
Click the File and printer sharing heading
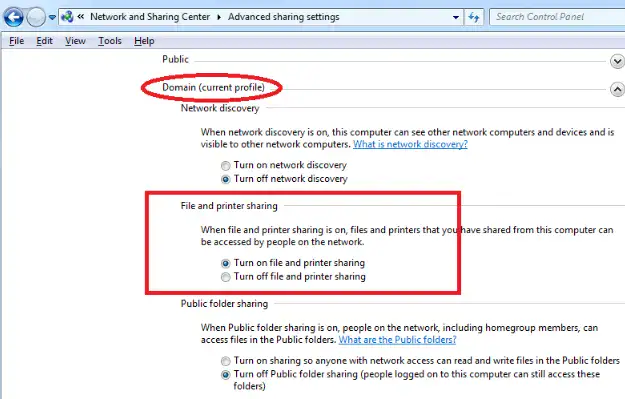[x=229, y=206]
